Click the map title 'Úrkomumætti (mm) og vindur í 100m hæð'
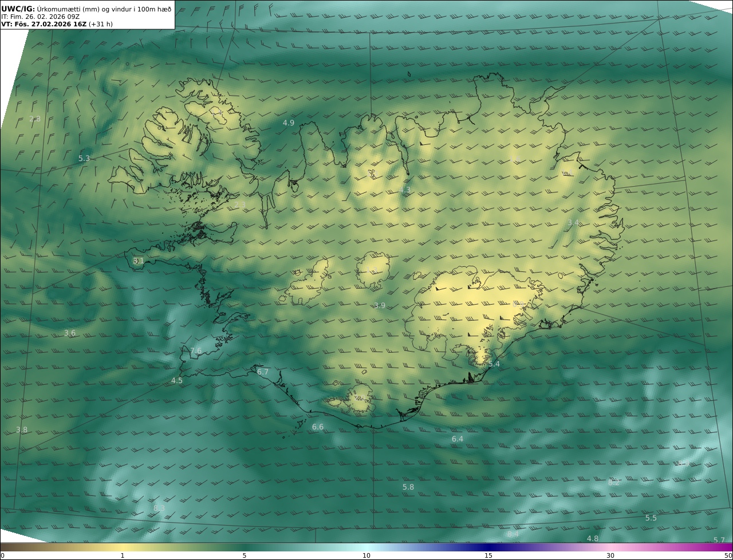Viewport: 733px width, 560px height. tap(104, 9)
